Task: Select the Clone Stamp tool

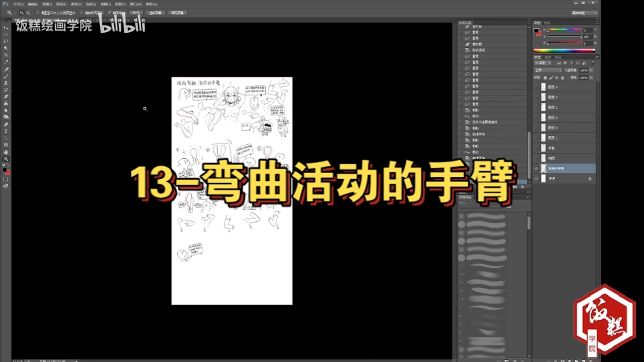Action: pyautogui.click(x=6, y=83)
